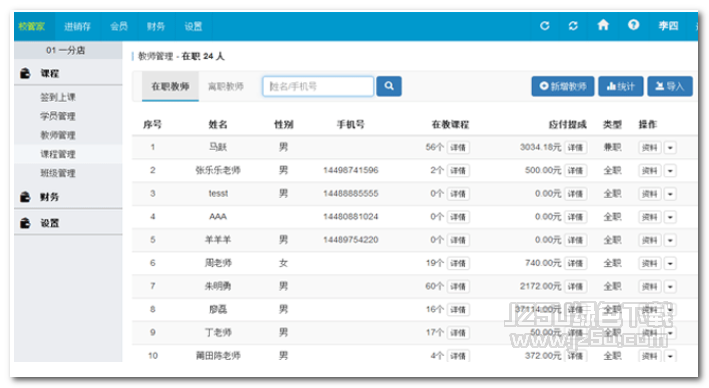Click the 设置 section icon in sidebar
709x388 pixels.
point(25,223)
